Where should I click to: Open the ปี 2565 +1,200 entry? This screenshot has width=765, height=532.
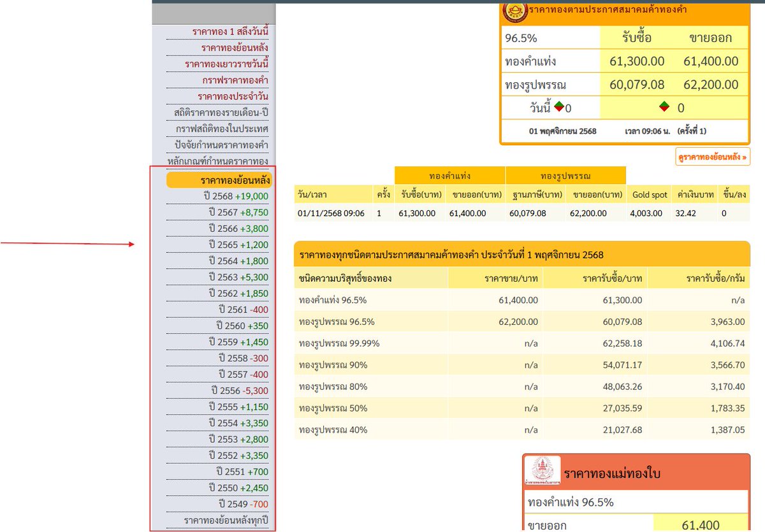238,245
